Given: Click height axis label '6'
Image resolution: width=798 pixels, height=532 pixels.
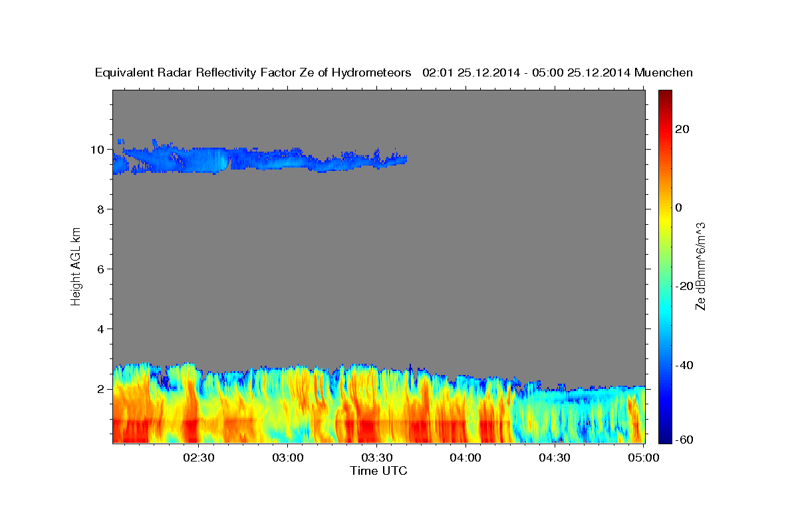Looking at the screenshot, I should click(101, 269).
